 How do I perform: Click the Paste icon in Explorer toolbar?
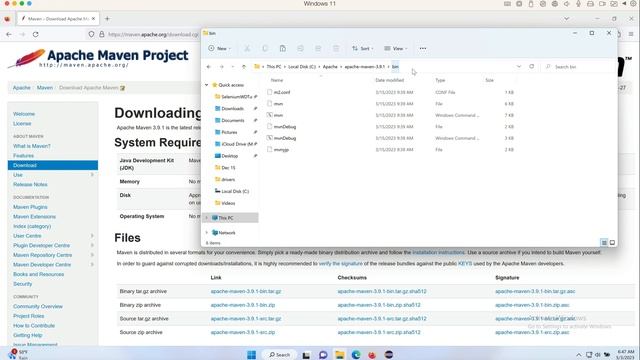click(282, 49)
